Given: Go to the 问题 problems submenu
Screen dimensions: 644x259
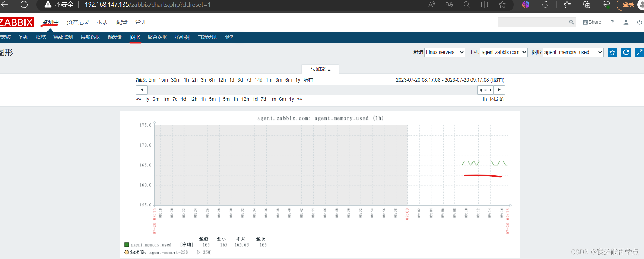Looking at the screenshot, I should pos(23,37).
